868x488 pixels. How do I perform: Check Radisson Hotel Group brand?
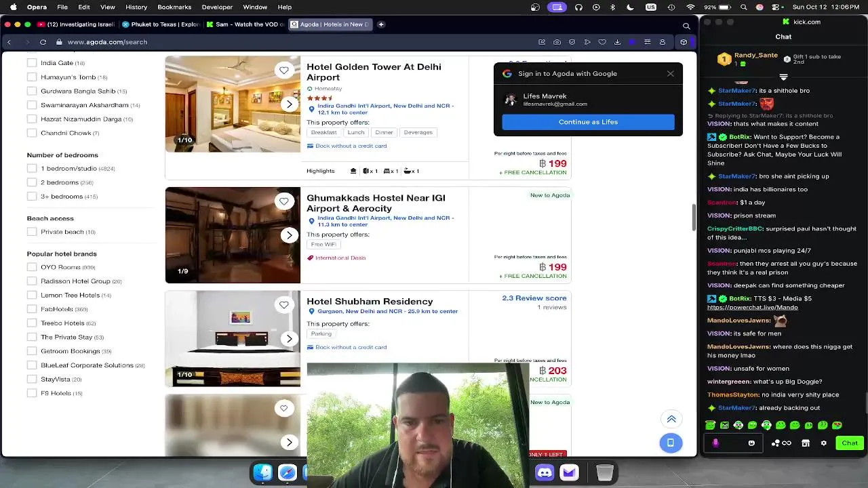(x=32, y=281)
